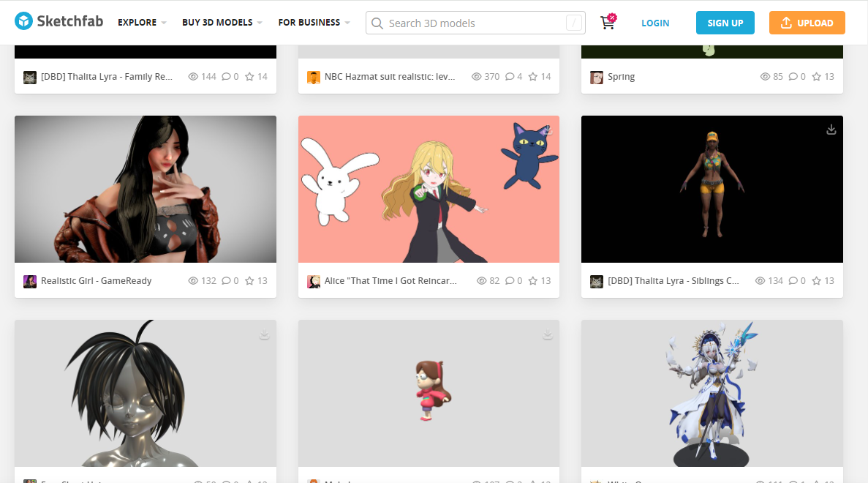868x483 pixels.
Task: Click 'Realistic Girl - GameReady' title
Action: [97, 281]
